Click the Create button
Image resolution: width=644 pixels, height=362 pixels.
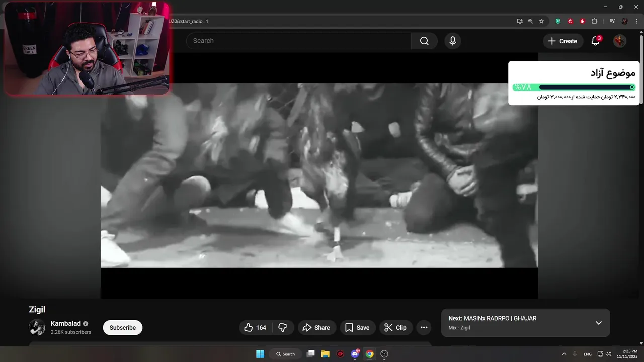pos(563,41)
